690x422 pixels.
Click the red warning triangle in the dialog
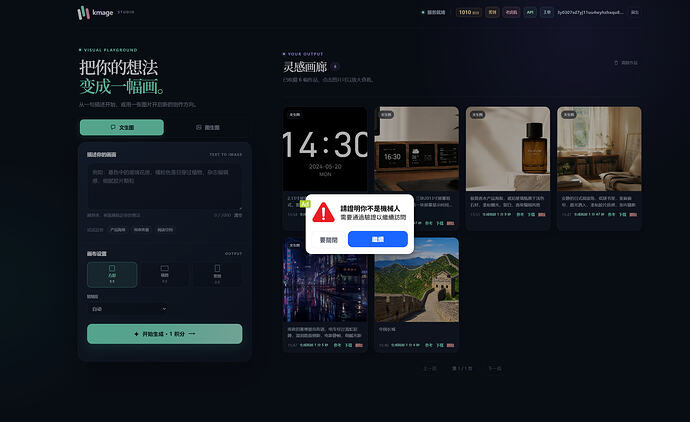click(x=323, y=213)
